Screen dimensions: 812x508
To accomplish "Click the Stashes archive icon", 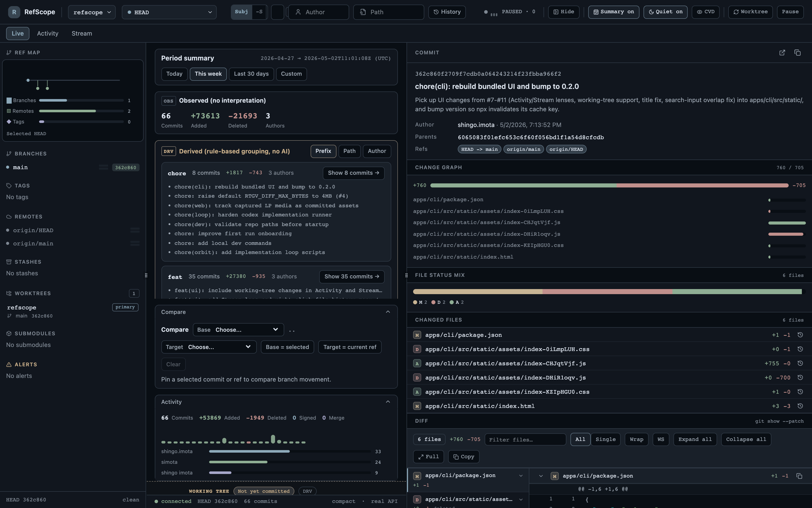I will (9, 262).
